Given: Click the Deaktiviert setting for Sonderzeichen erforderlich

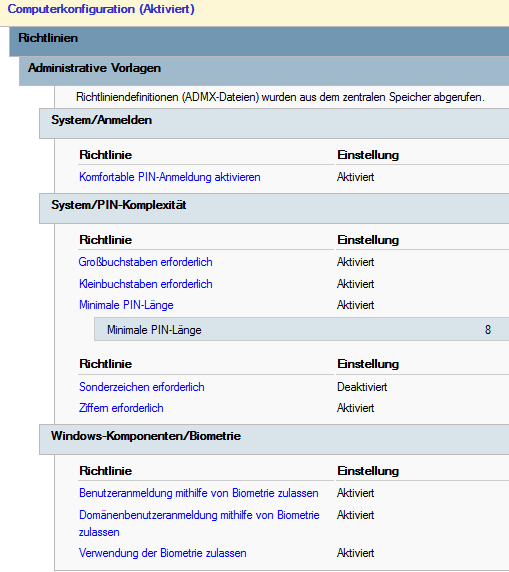Looking at the screenshot, I should click(362, 387).
